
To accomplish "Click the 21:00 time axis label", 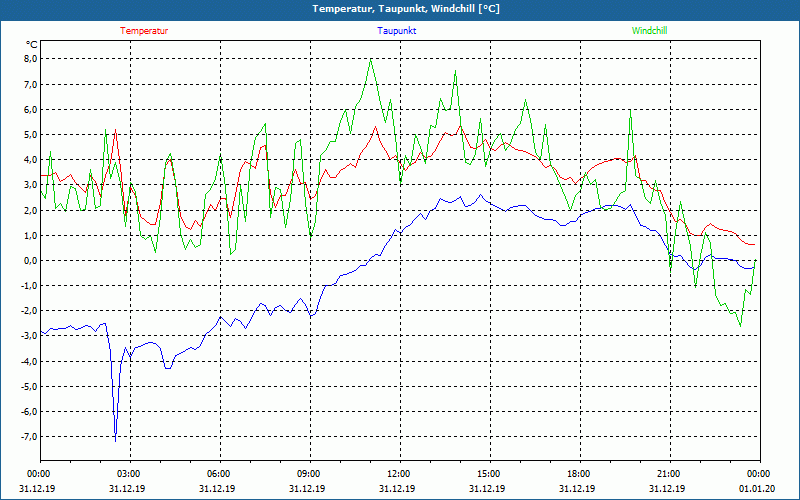I will [x=670, y=474].
